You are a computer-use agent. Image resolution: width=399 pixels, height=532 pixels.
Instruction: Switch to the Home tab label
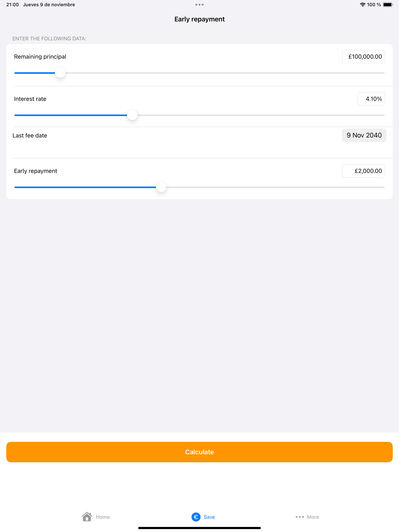coord(103,517)
